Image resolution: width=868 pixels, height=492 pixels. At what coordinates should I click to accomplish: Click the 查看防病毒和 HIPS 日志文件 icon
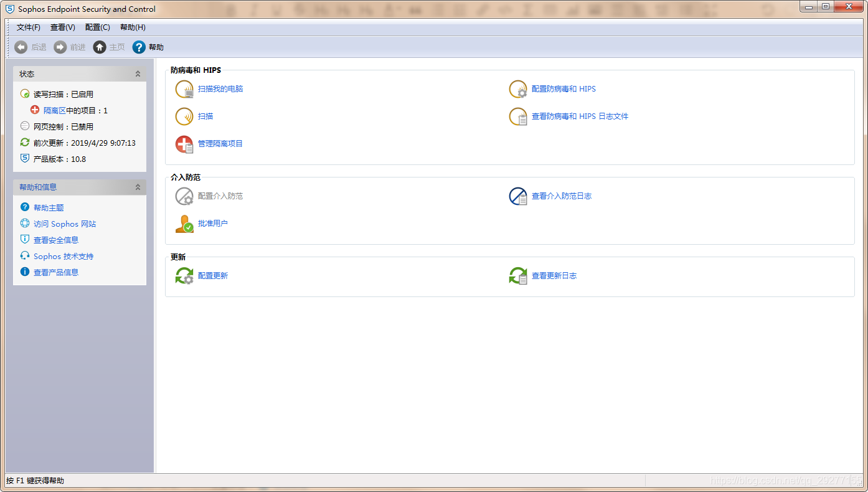coord(518,116)
